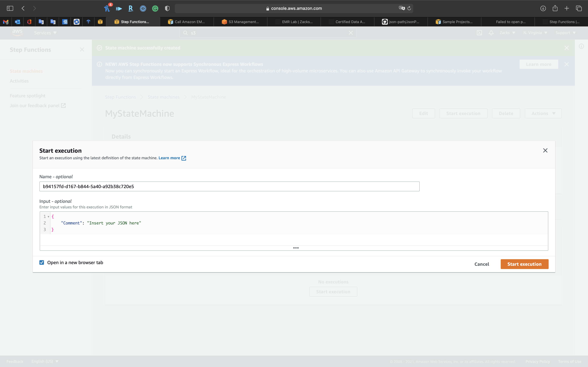Screen dimensions: 588x367
Task: Uncheck Open in a new browser tab
Action: click(x=42, y=262)
